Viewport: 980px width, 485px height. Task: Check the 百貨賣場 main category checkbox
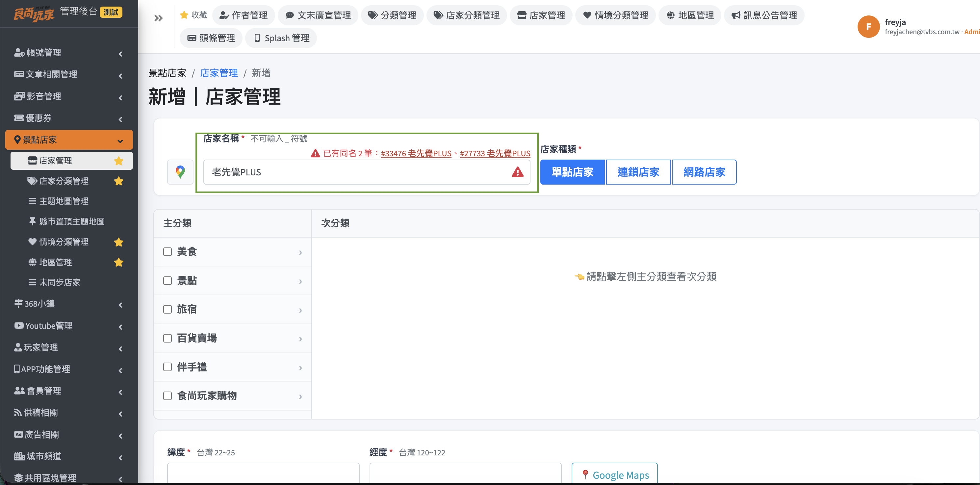point(168,338)
